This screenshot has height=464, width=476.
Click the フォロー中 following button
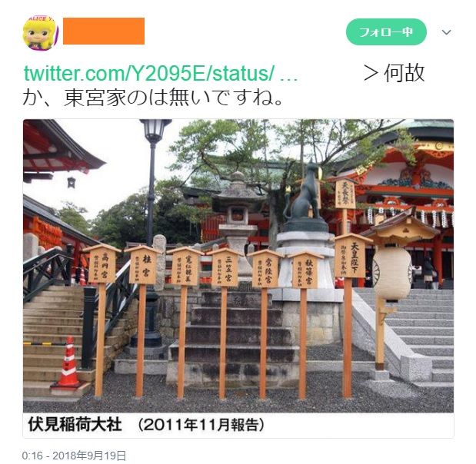[x=386, y=31]
